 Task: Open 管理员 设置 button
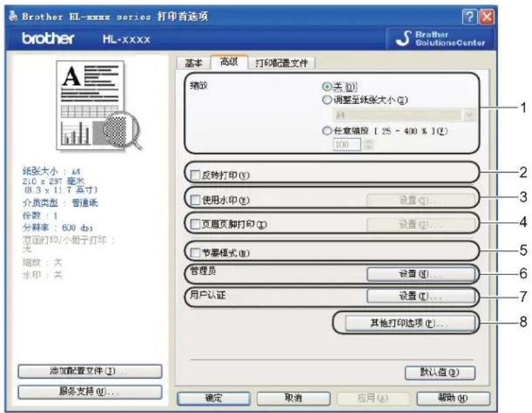tap(420, 274)
